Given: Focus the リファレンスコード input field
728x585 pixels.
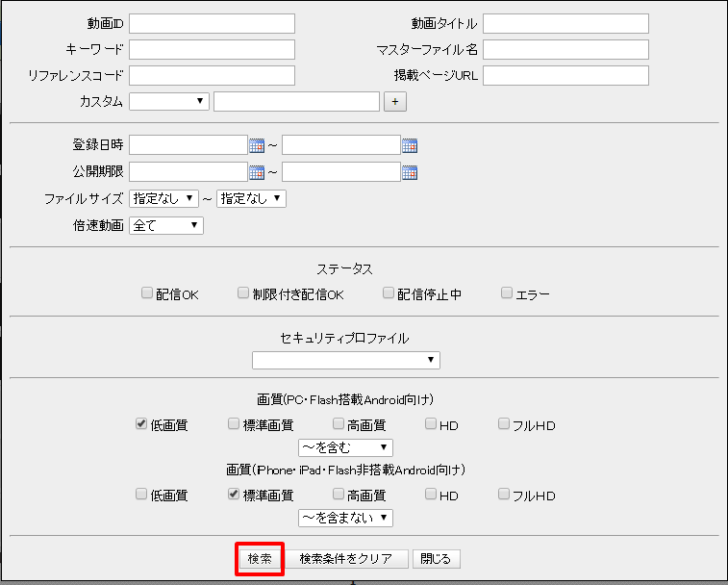Looking at the screenshot, I should [x=213, y=76].
